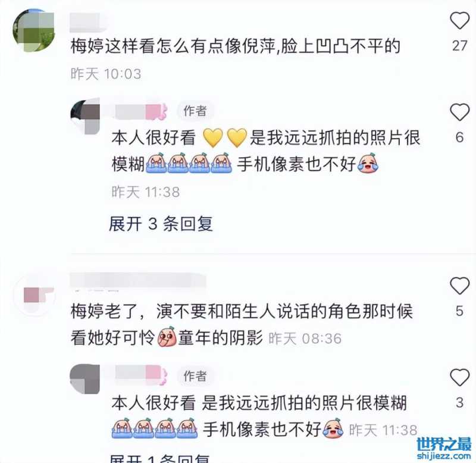This screenshot has width=476, height=463.
Task: Open first commenter's green profile avatar
Action: tap(34, 30)
